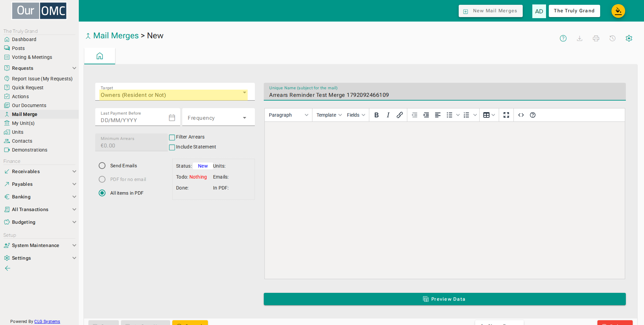The image size is (644, 325).
Task: Enable Filter Arrears checkbox
Action: pyautogui.click(x=172, y=138)
